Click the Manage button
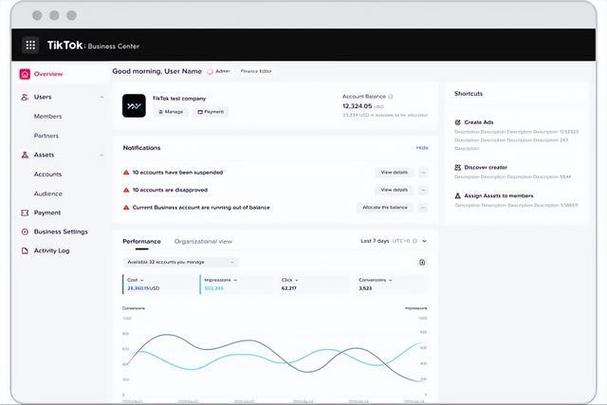The width and height of the screenshot is (607, 405). tap(171, 112)
